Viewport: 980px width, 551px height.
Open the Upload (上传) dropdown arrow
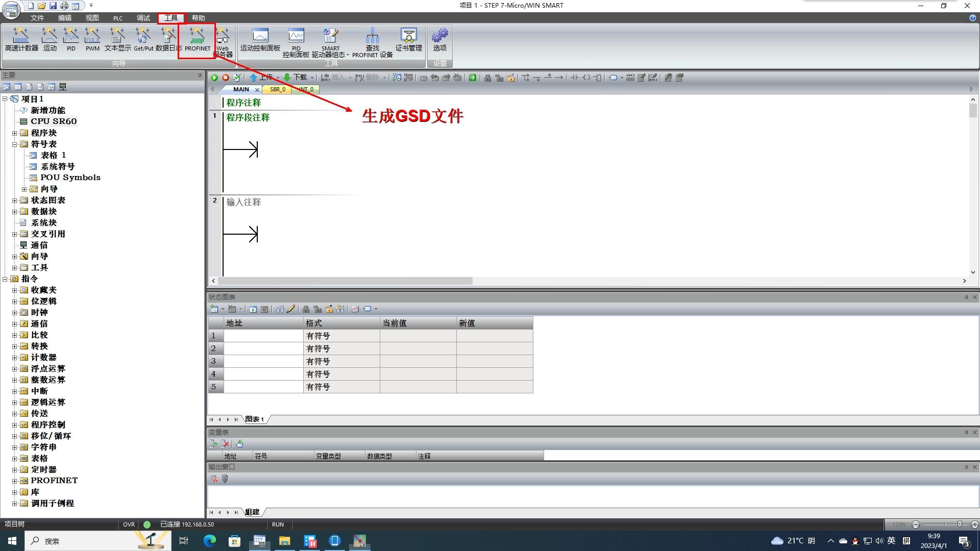pyautogui.click(x=278, y=78)
